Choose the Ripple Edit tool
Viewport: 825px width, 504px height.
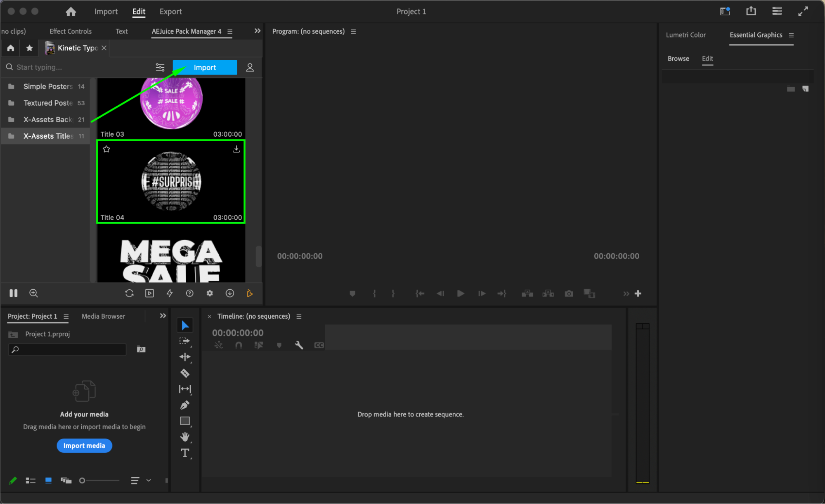coord(185,357)
